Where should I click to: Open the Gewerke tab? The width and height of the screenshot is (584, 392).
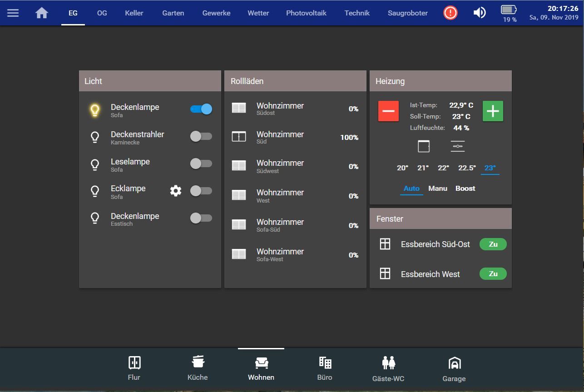[x=216, y=13]
